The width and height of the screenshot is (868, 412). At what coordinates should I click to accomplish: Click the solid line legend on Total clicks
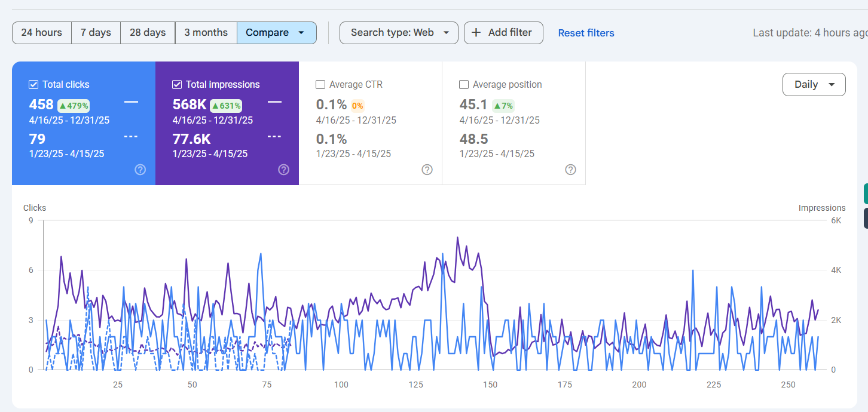[131, 102]
